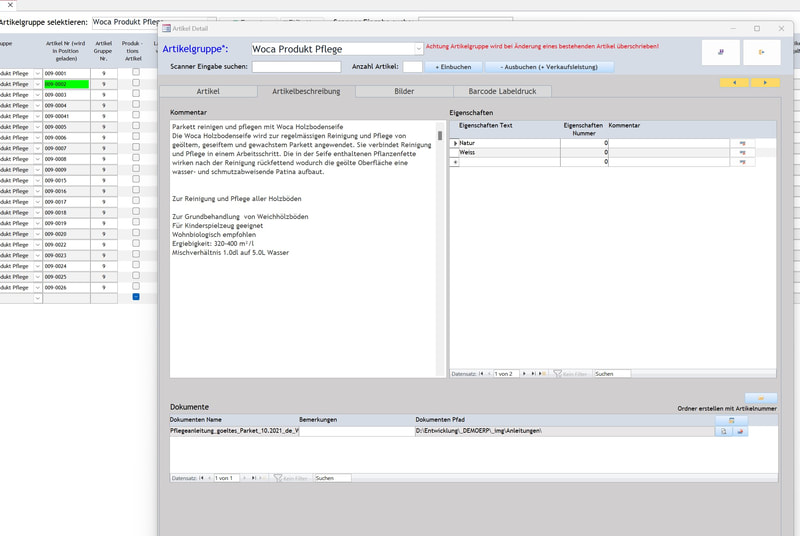This screenshot has width=800, height=536.
Task: Click the red delete icon in the Pflegeanleitung document row
Action: 740,431
